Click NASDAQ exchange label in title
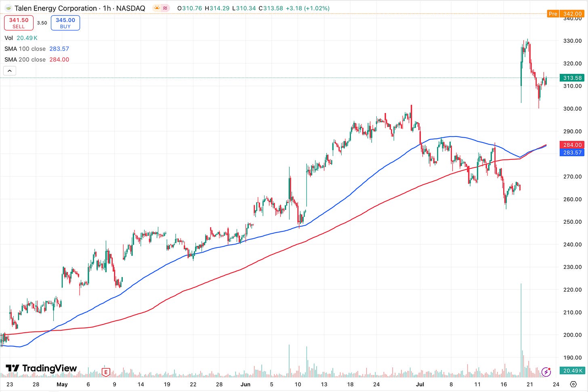 click(130, 8)
